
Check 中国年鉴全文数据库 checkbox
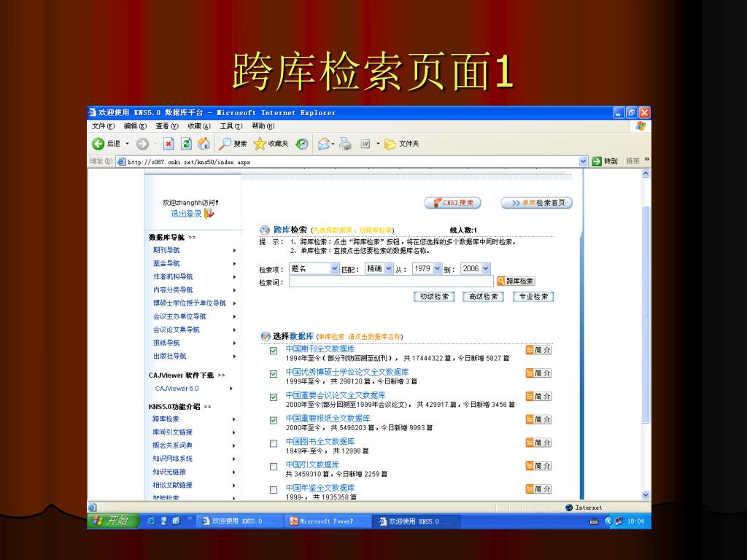click(x=274, y=490)
